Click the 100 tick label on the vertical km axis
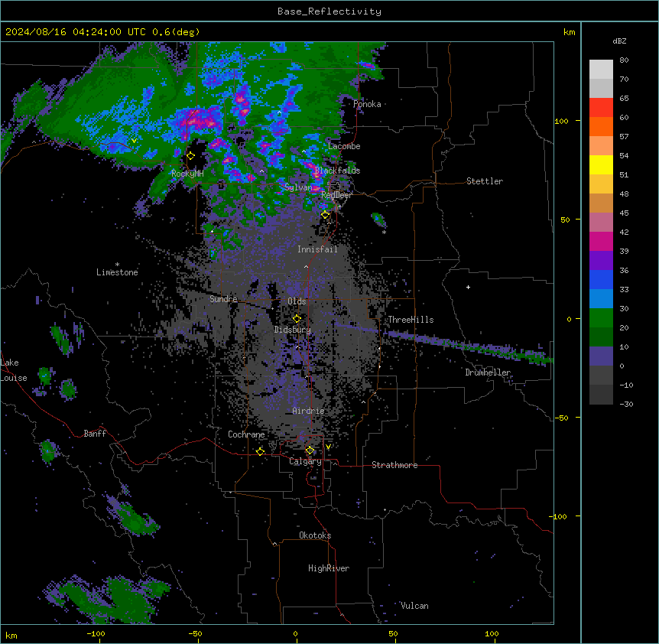 561,121
